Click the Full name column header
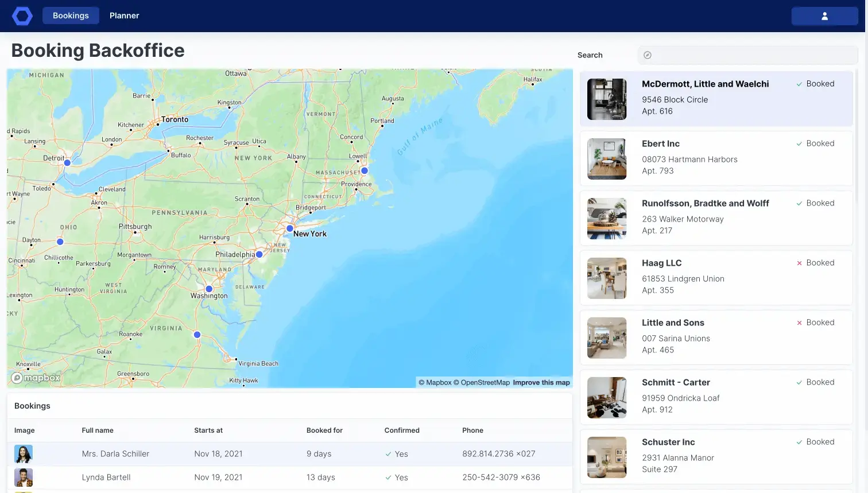The height and width of the screenshot is (493, 868). coord(98,430)
